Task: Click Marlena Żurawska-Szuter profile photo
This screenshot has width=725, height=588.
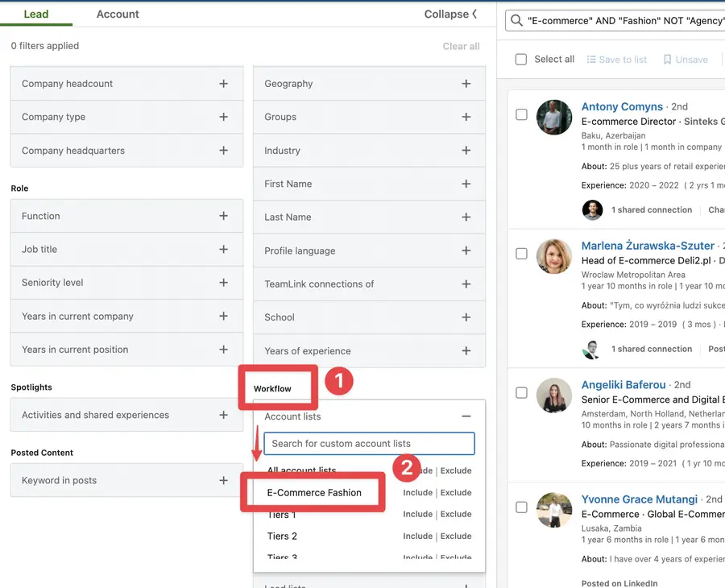Action: coord(554,257)
